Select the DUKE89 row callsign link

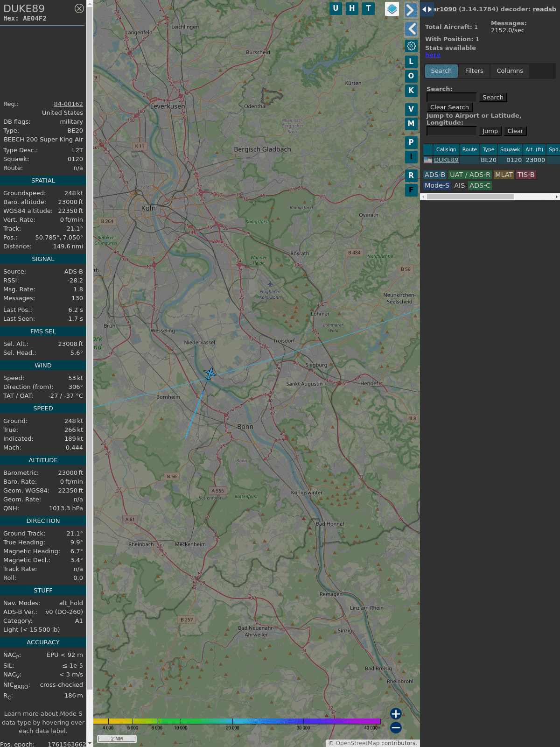click(446, 160)
